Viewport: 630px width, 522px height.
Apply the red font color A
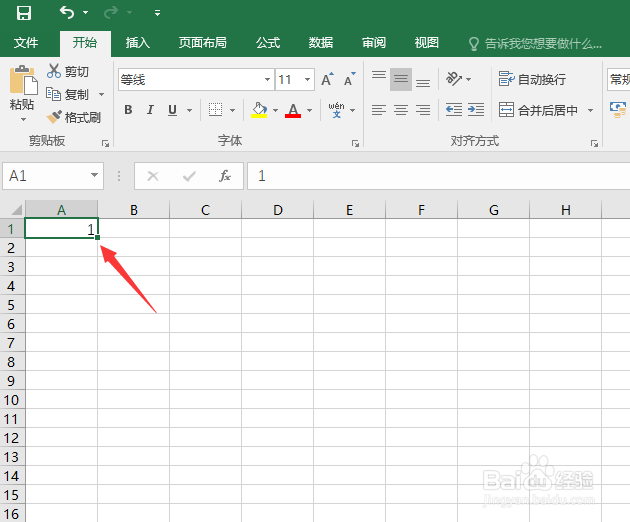293,110
